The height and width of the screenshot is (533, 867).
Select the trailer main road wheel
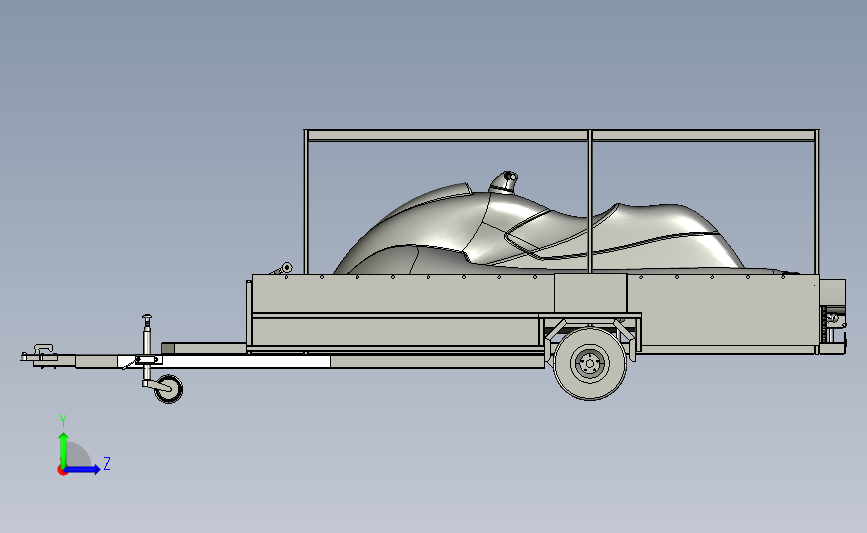point(589,363)
